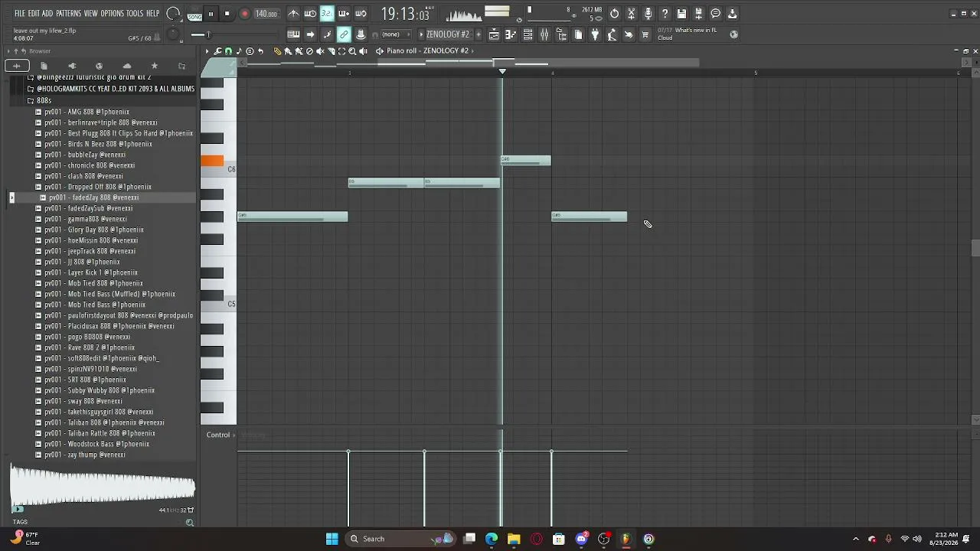Select the piano roll Zoom tool
Screen dimensions: 980x551
(352, 51)
